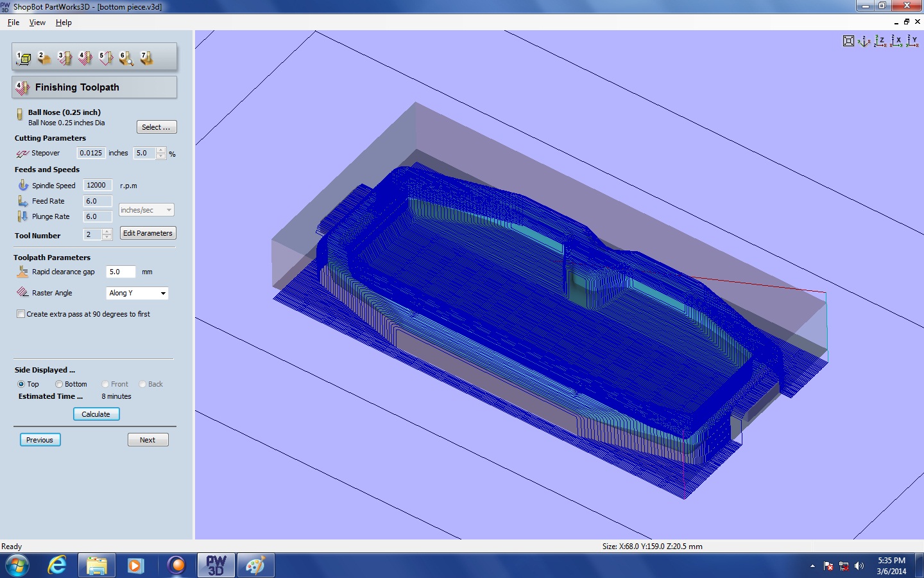Image resolution: width=924 pixels, height=578 pixels.
Task: Open step 3 roughing toolpath icon
Action: (64, 58)
